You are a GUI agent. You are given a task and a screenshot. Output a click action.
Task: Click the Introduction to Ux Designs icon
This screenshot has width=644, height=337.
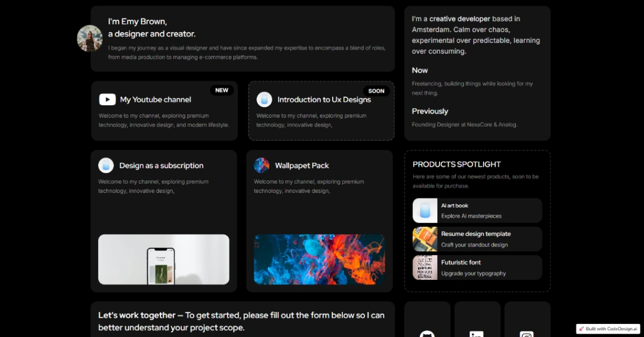[x=264, y=100]
